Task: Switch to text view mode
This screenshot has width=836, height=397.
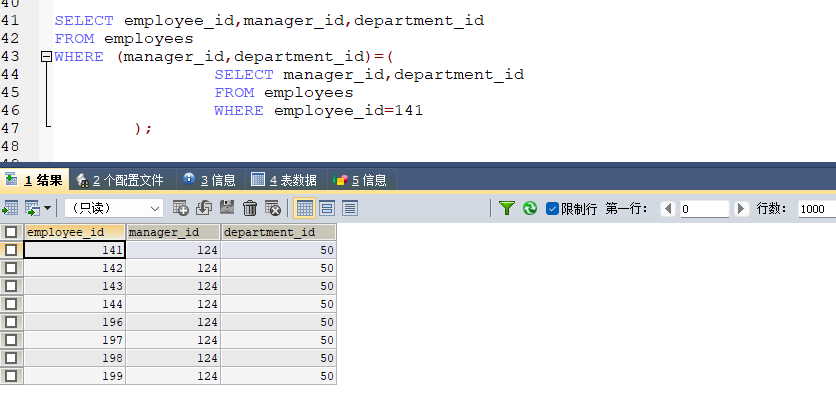Action: click(350, 208)
